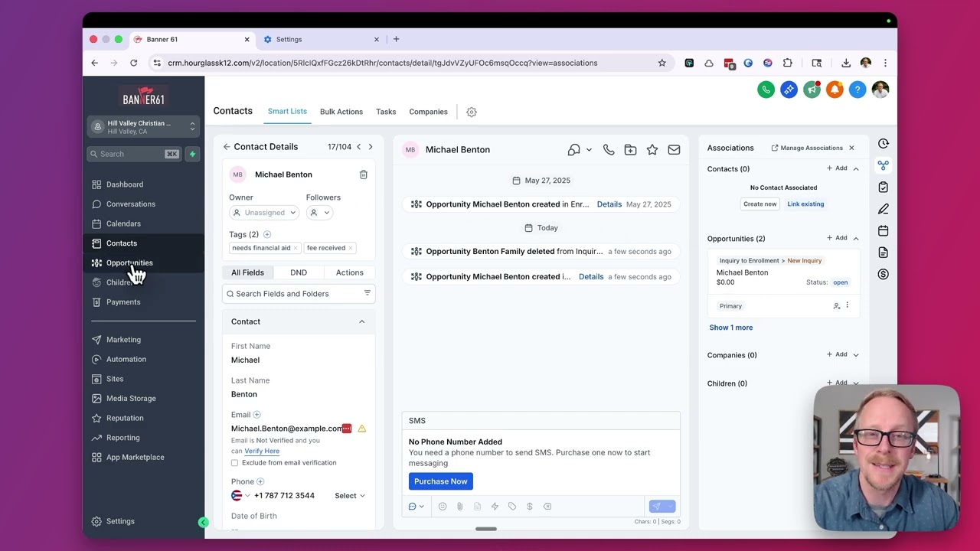Screen dimensions: 980x551
Task: Click the sidebar Search box
Action: (134, 154)
